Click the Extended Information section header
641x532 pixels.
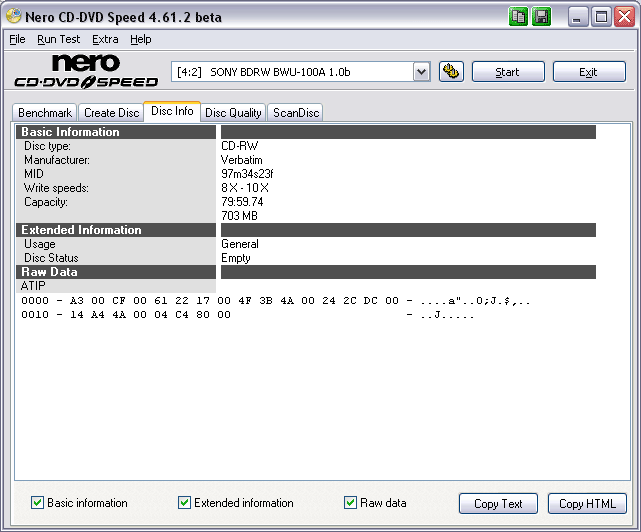[x=116, y=230]
